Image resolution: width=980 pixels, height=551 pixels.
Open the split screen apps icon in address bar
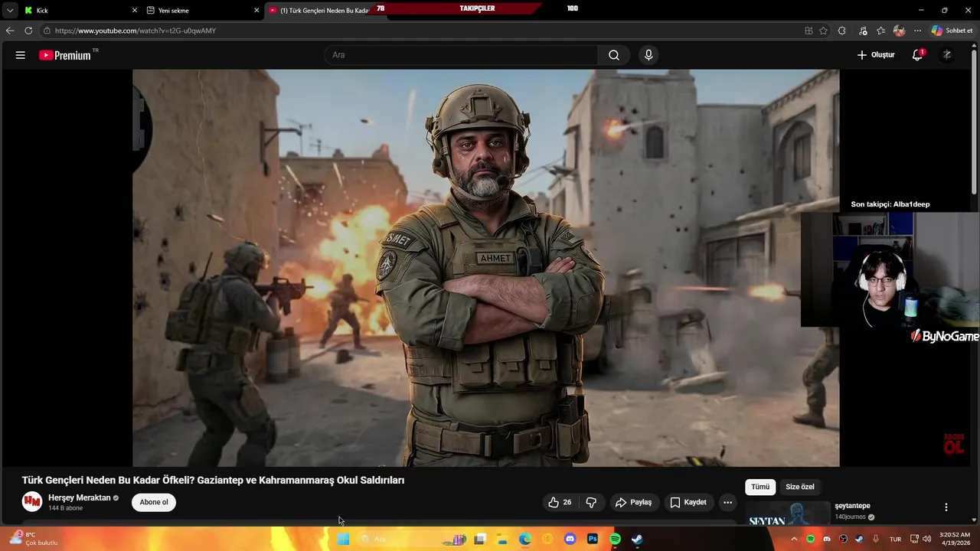click(808, 31)
